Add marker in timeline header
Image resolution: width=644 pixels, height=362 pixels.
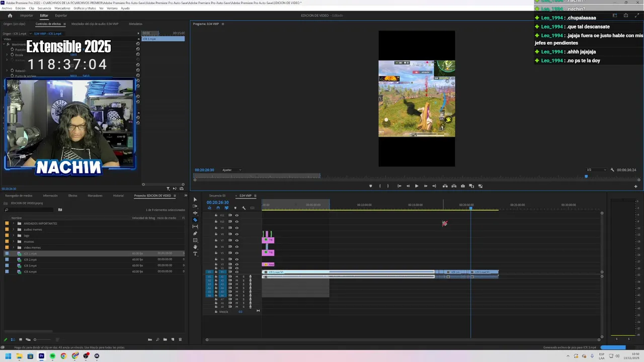tap(235, 208)
